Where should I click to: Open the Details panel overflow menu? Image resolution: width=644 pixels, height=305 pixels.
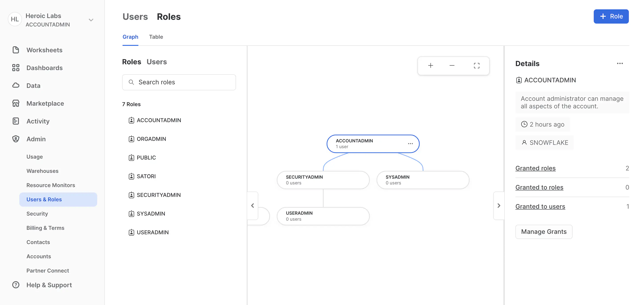tap(620, 63)
